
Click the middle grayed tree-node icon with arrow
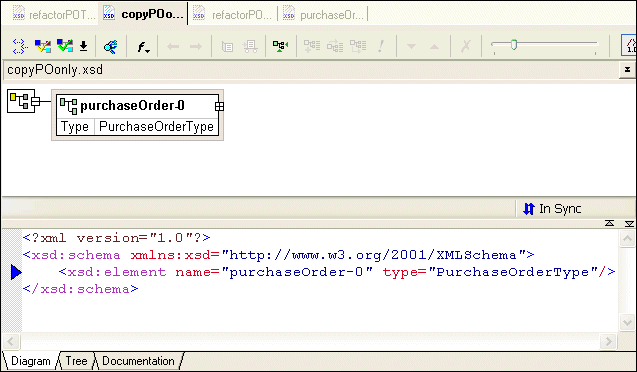[335, 46]
